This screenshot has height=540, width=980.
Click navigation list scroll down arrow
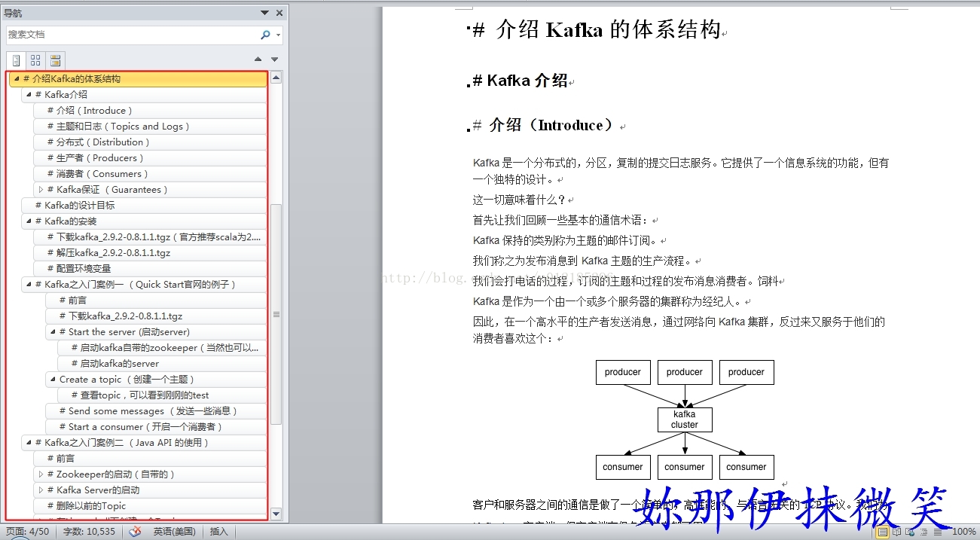point(276,514)
